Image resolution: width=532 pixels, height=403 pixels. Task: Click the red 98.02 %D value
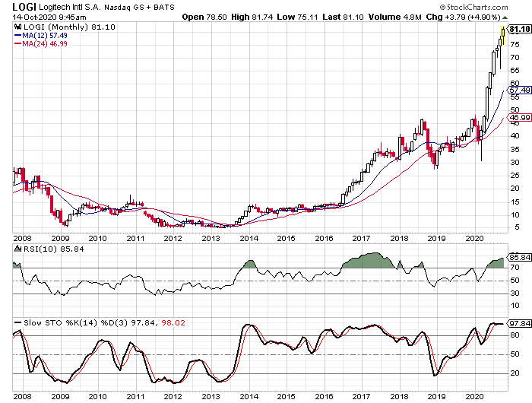173,322
